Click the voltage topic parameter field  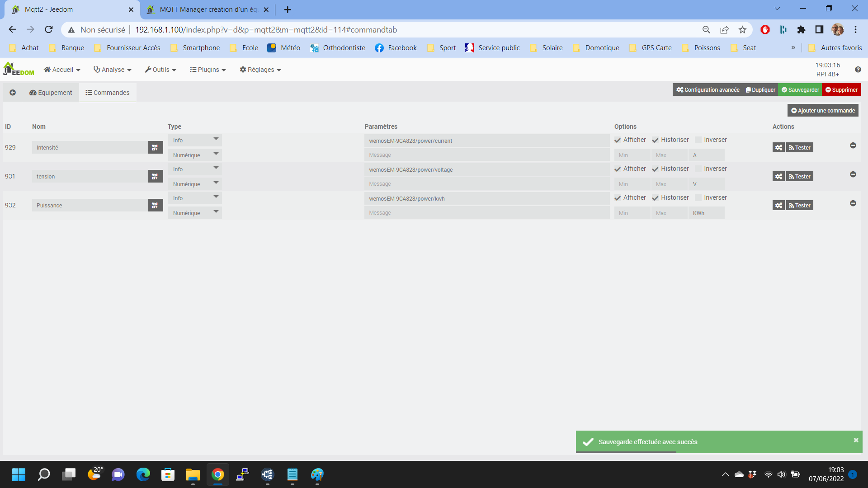(x=486, y=169)
